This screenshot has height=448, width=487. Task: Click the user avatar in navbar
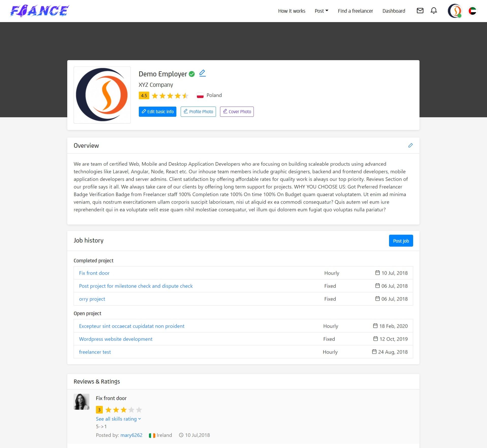pos(455,11)
